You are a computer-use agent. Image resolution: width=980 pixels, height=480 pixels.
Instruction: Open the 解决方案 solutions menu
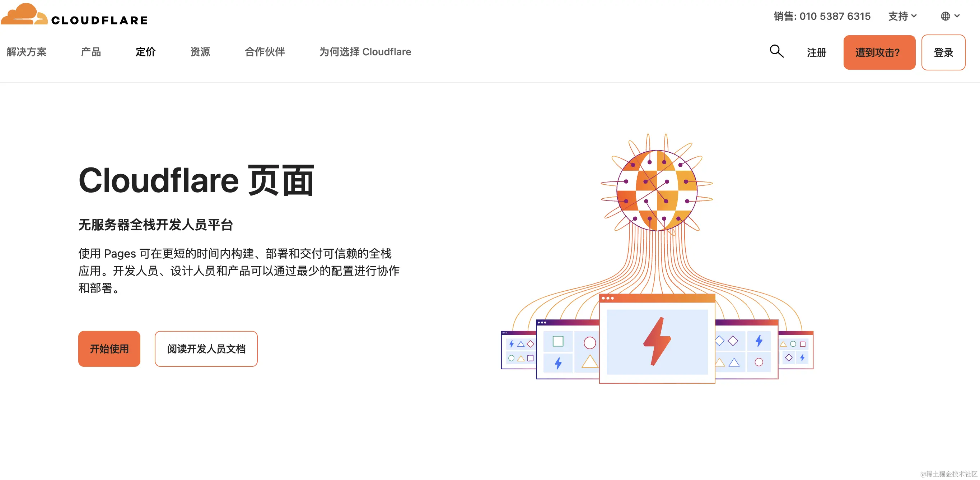[x=27, y=52]
